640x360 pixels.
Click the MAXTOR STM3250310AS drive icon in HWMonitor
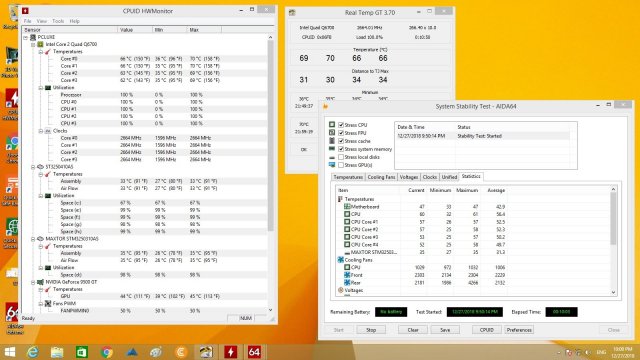point(40,239)
